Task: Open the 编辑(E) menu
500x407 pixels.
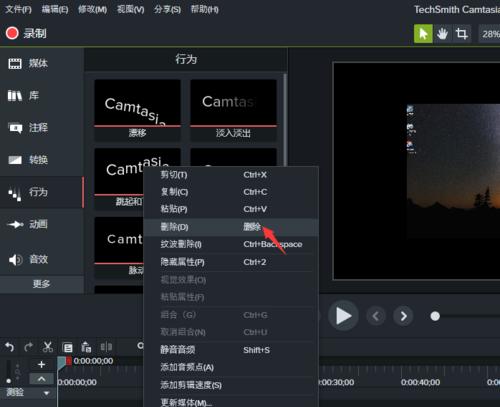Action: pyautogui.click(x=55, y=9)
